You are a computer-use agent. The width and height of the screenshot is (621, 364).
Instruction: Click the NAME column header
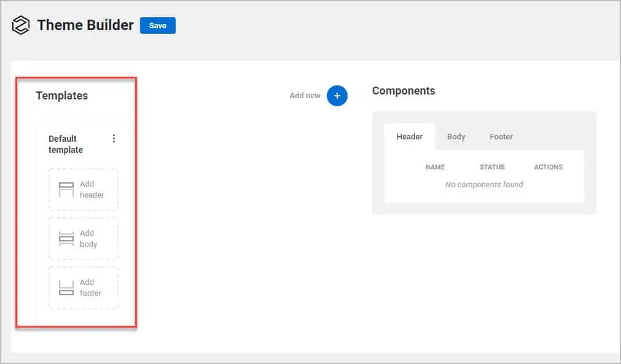(x=435, y=166)
